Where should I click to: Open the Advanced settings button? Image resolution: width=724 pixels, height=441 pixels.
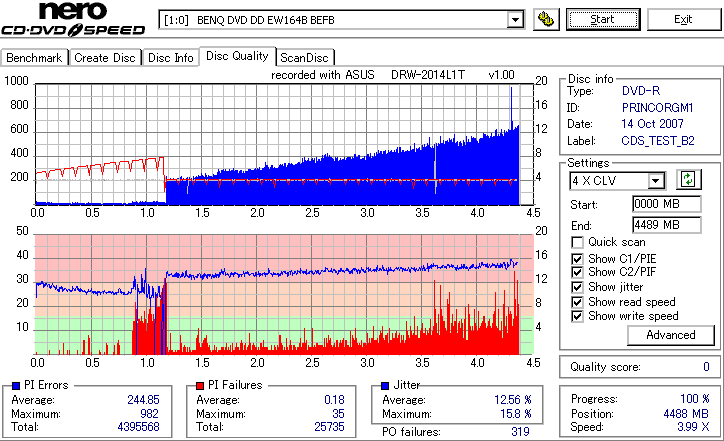tap(670, 335)
